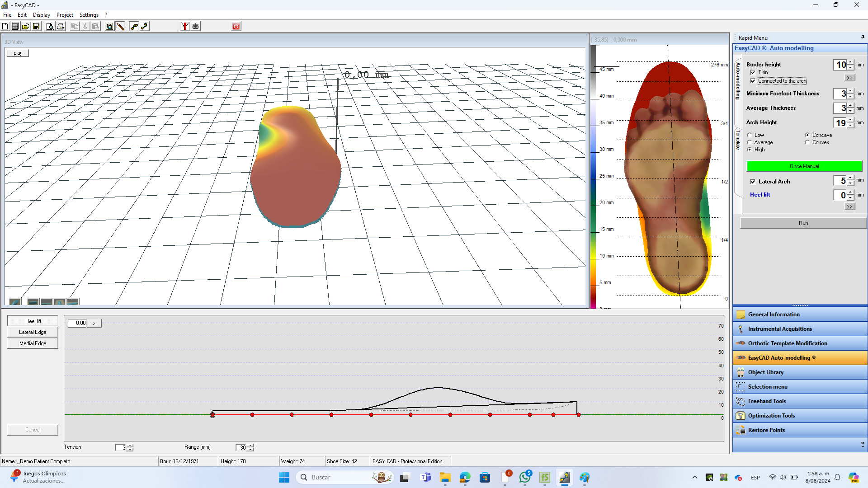Choose the Convex radio option
The width and height of the screenshot is (868, 488).
[807, 142]
